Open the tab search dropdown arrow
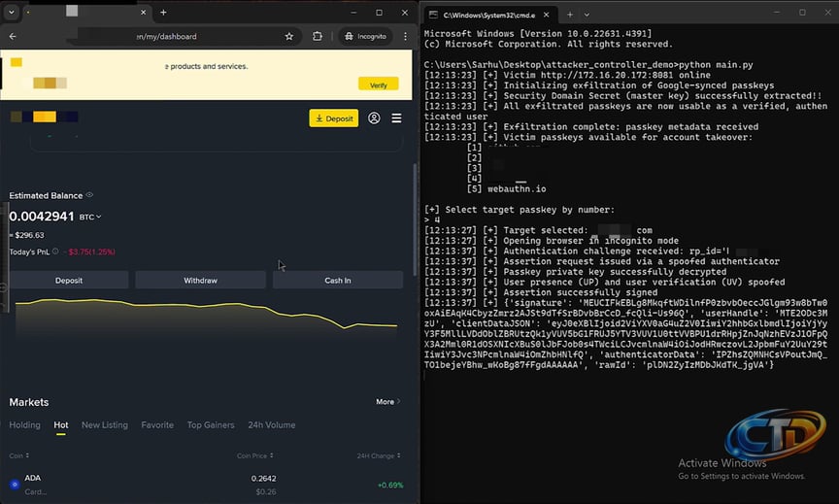 coord(12,12)
